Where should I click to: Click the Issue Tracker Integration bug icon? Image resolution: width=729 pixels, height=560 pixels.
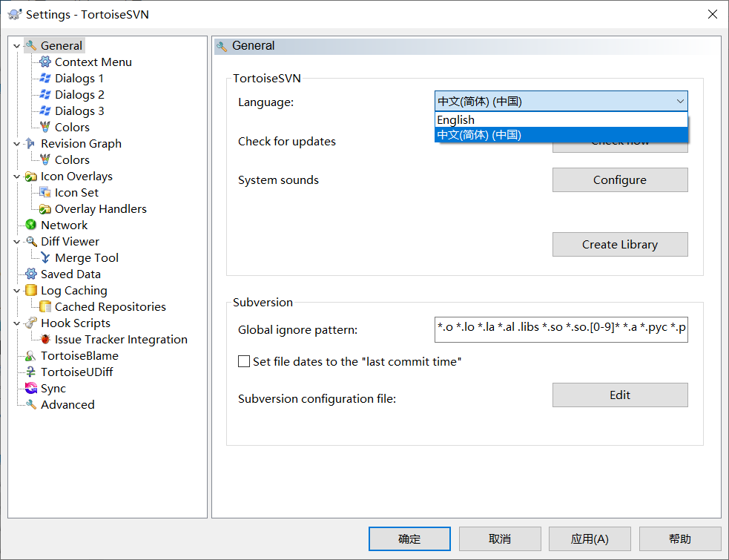[45, 339]
